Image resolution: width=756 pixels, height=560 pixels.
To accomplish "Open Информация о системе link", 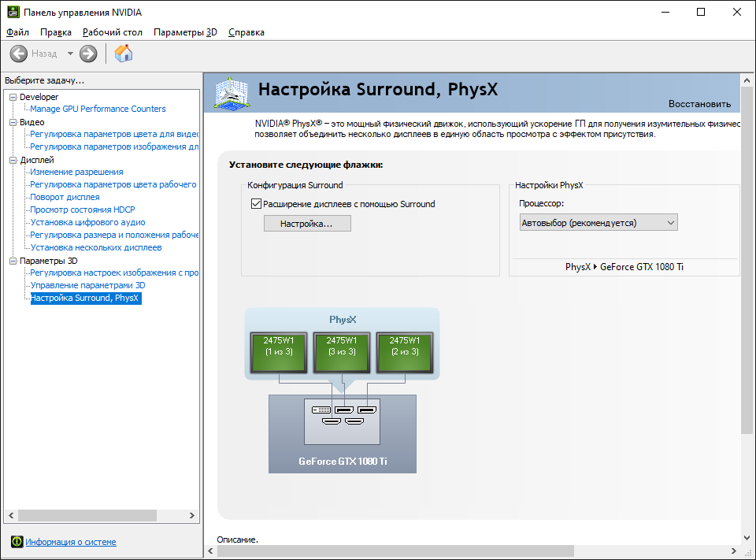I will pos(71,542).
